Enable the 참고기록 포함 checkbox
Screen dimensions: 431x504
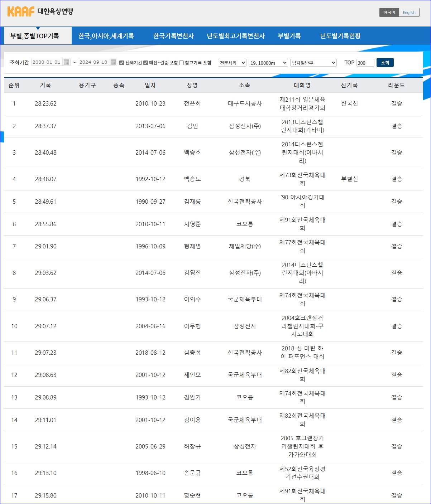click(181, 63)
